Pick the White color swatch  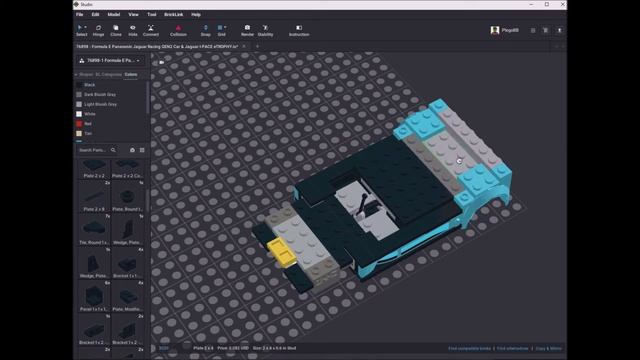coord(79,114)
